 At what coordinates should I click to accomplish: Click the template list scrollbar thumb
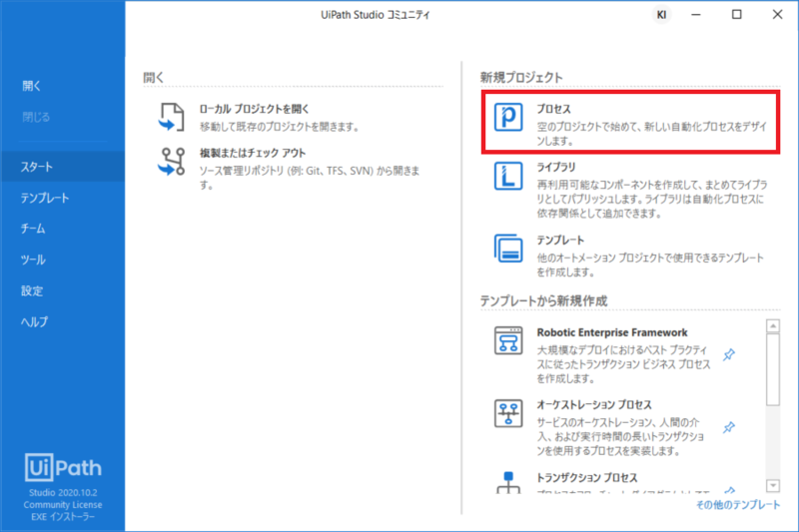pos(773,369)
